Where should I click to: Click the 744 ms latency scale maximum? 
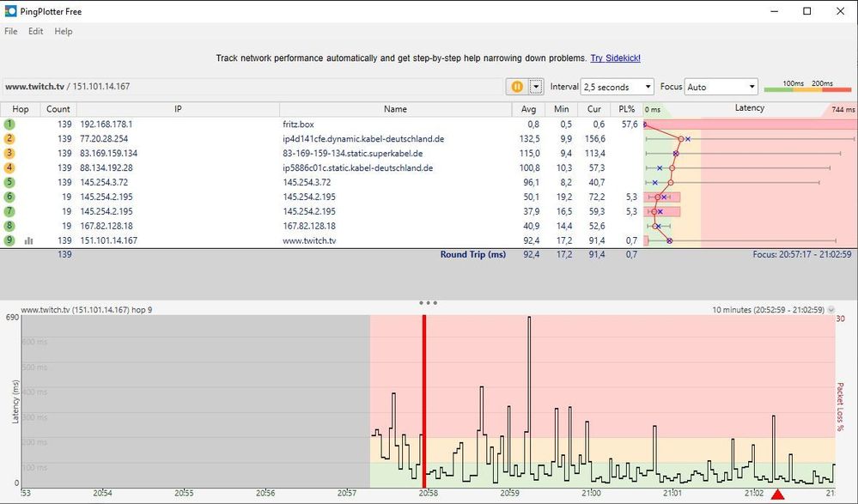click(x=843, y=109)
